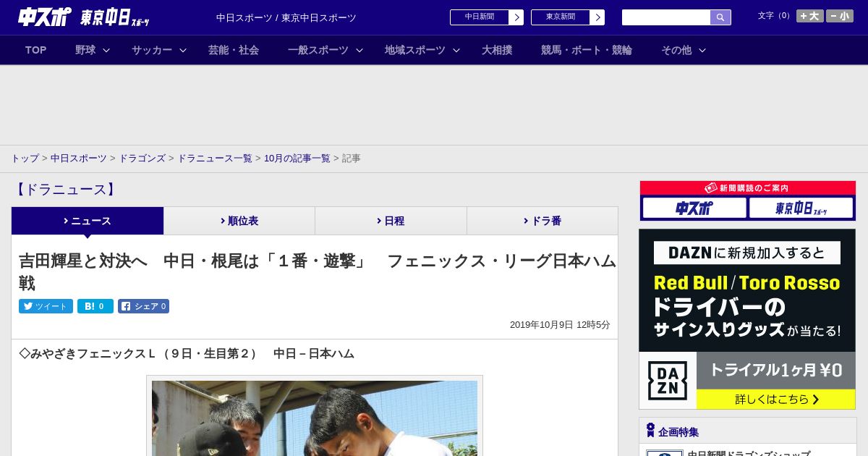
Task: Go to 10月の記事一覧 breadcrumb link
Action: (297, 159)
